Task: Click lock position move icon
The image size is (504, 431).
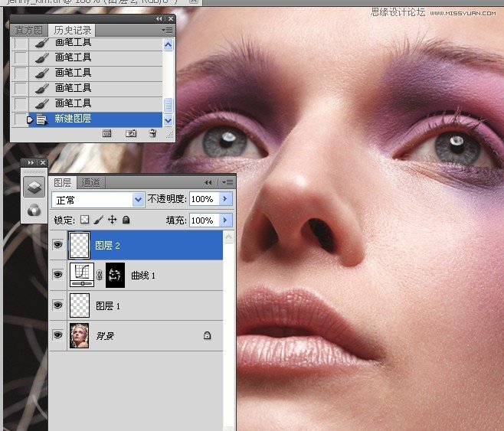Action: pos(113,220)
